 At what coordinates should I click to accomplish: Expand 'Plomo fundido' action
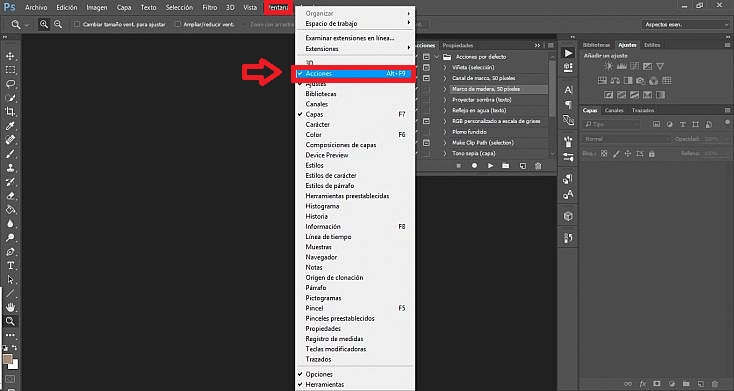coord(445,132)
